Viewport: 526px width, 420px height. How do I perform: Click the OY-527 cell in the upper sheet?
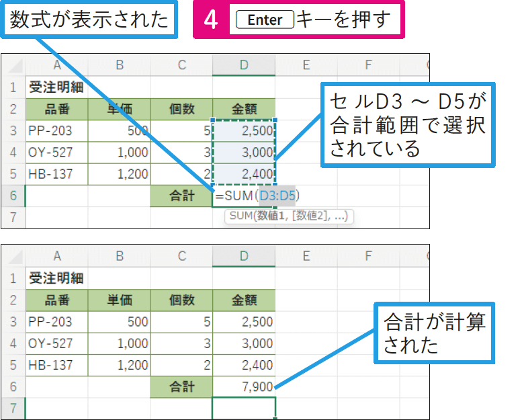coord(57,153)
